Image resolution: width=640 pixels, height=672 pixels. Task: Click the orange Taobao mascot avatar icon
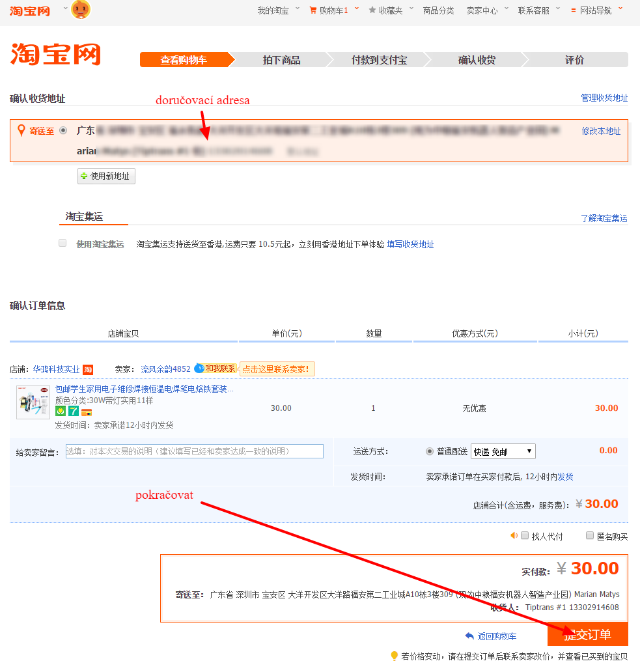tap(81, 10)
